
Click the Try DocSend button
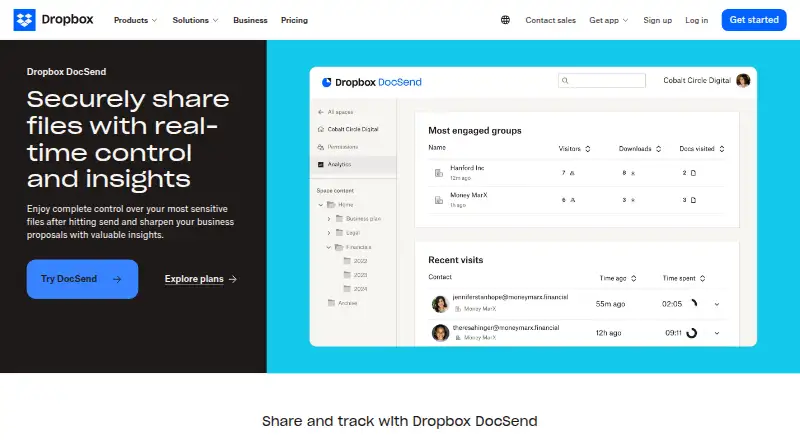[x=82, y=279]
